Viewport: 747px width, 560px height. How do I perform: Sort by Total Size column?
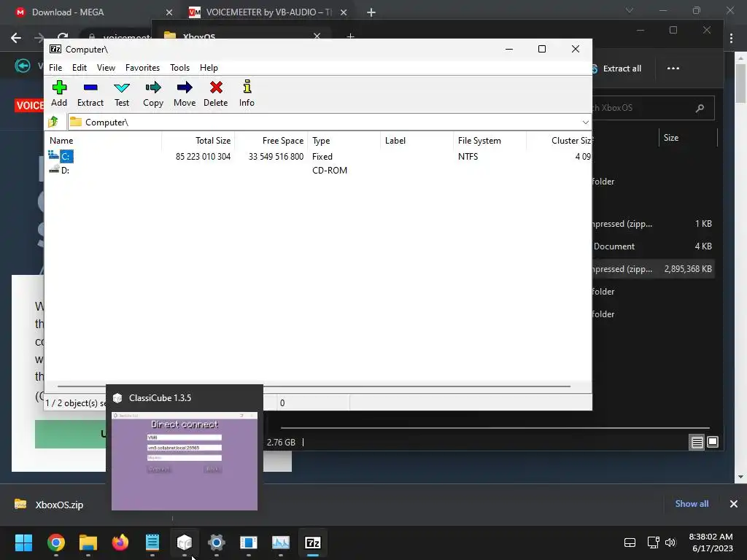pyautogui.click(x=198, y=141)
